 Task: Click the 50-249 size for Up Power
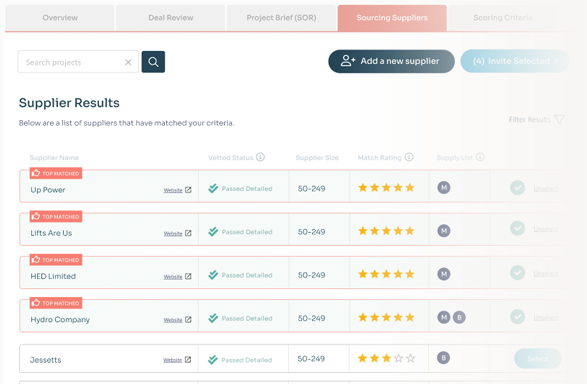click(x=311, y=189)
